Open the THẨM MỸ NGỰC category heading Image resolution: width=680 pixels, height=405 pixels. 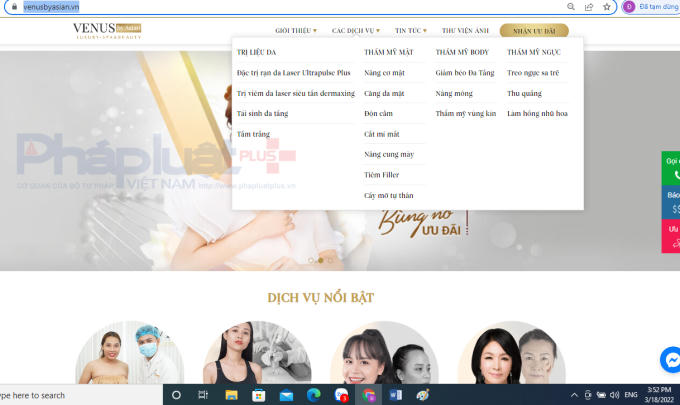pyautogui.click(x=534, y=52)
